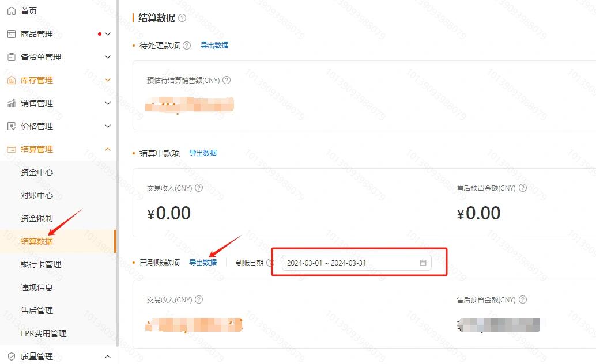Expand the 商品管理 menu chevron
The height and width of the screenshot is (364, 596).
tap(108, 34)
